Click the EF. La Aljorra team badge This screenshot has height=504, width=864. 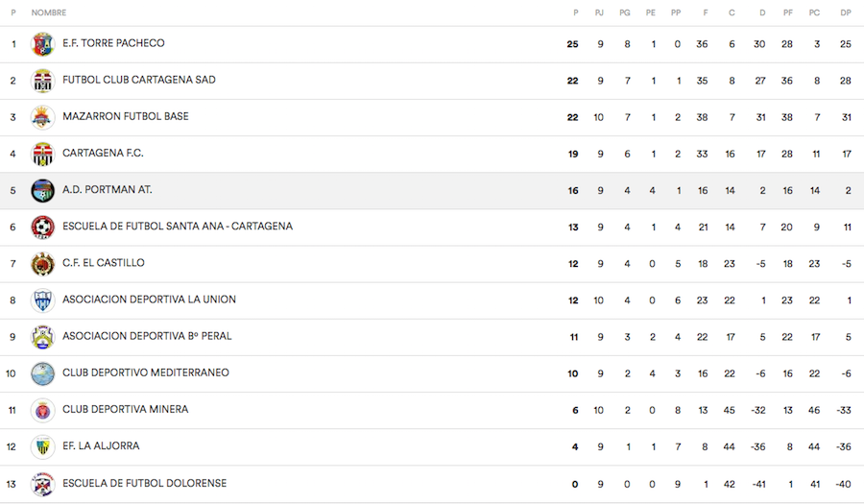click(42, 446)
